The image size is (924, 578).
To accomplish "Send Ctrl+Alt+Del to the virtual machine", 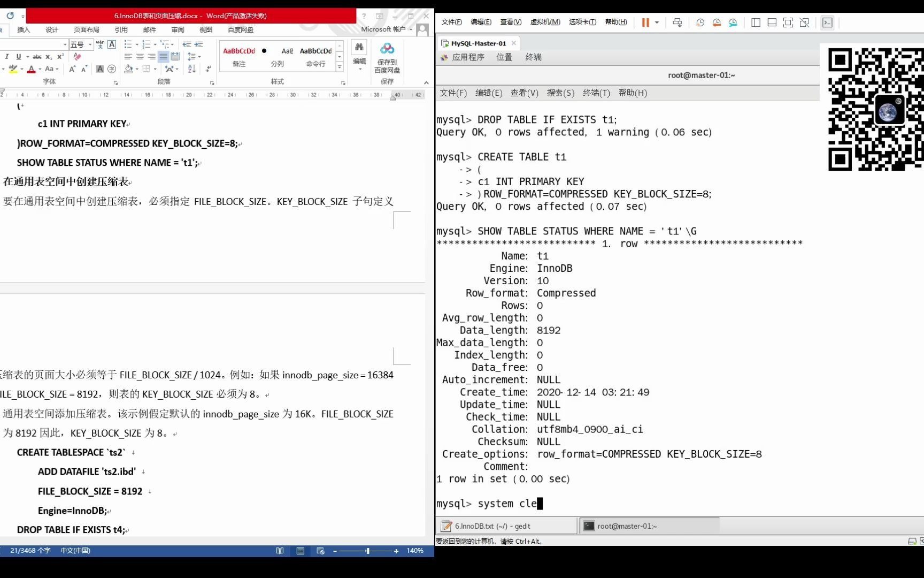I will coord(677,22).
